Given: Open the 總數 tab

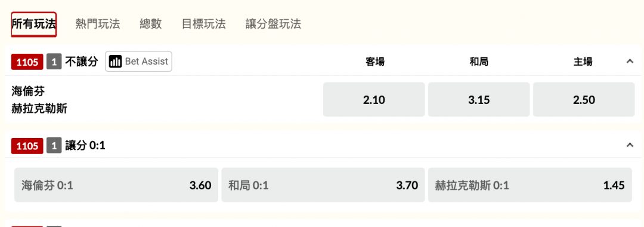Looking at the screenshot, I should click(x=151, y=24).
